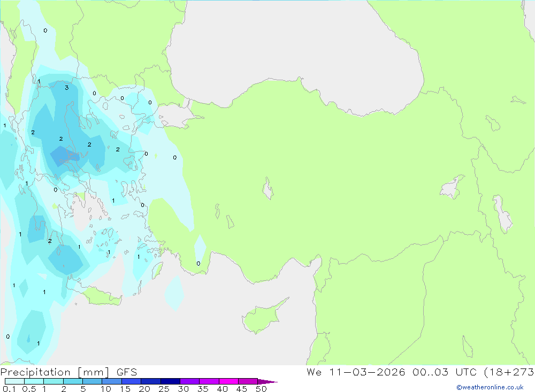This screenshot has width=535, height=392.
Task: Click the 30–35 mm purple legend swatch
Action: click(190, 381)
